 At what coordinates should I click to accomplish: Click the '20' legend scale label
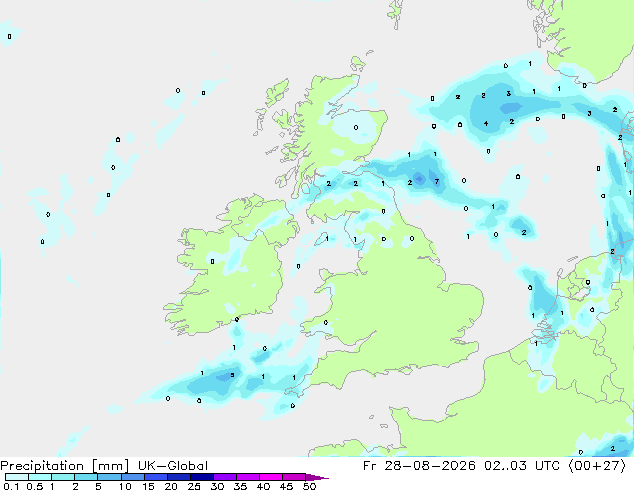point(171,486)
